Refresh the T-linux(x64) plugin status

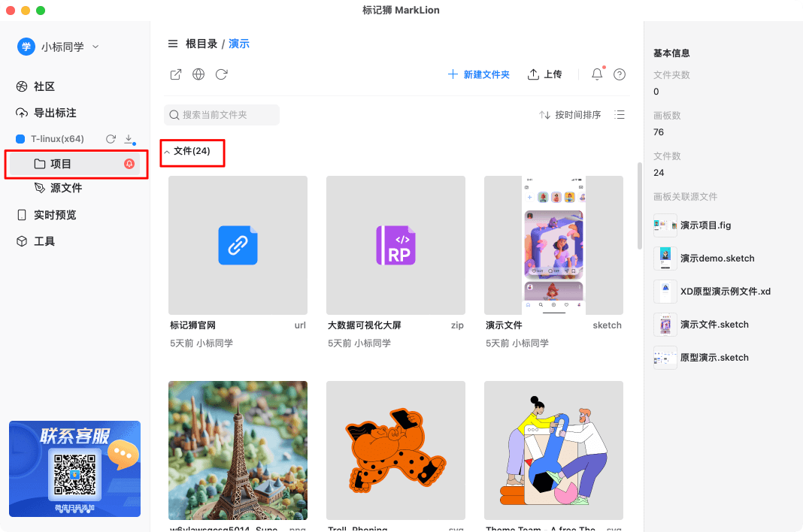point(109,138)
